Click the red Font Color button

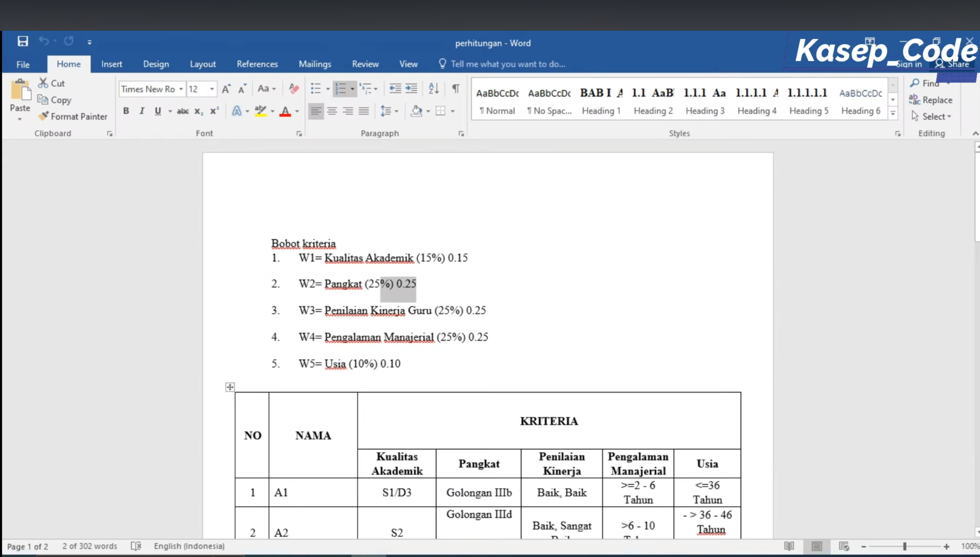(285, 111)
